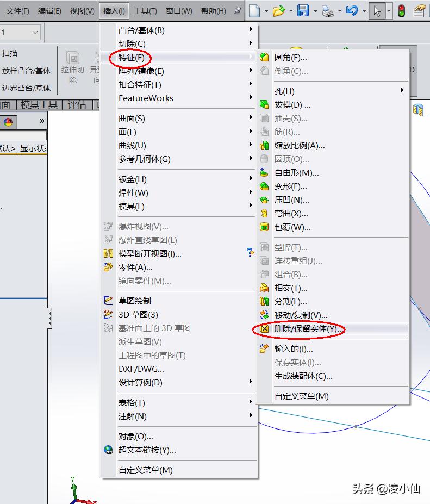Click the FeatureManager filter input field

point(23,135)
